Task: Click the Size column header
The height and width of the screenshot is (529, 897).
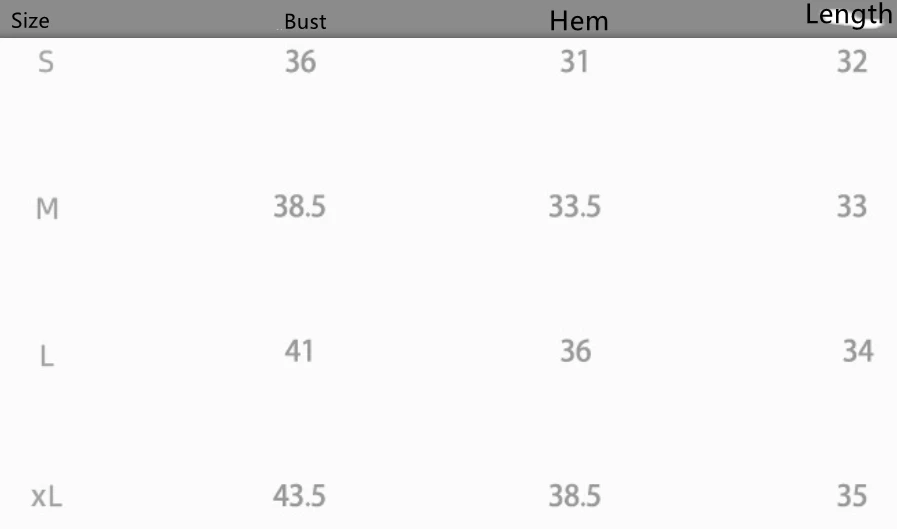Action: coord(30,22)
